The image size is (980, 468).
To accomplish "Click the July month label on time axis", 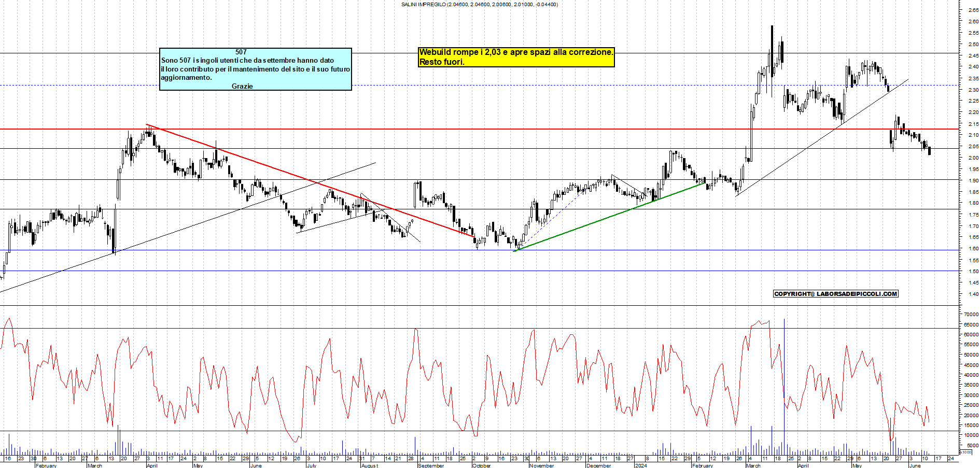I will (311, 465).
